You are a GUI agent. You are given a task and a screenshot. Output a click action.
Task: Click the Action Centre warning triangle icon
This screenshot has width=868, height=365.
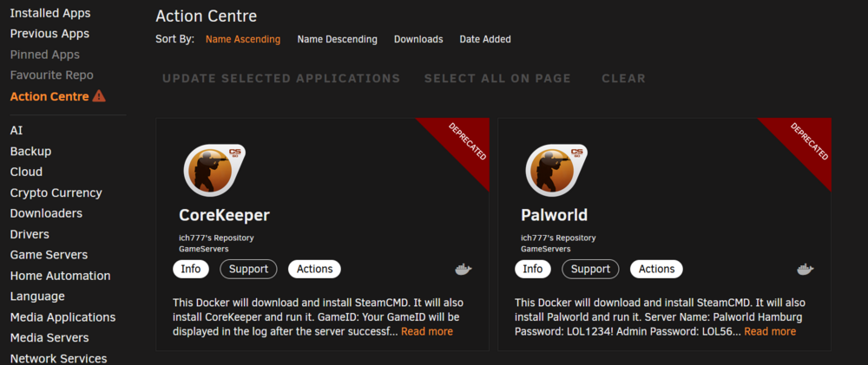point(99,95)
